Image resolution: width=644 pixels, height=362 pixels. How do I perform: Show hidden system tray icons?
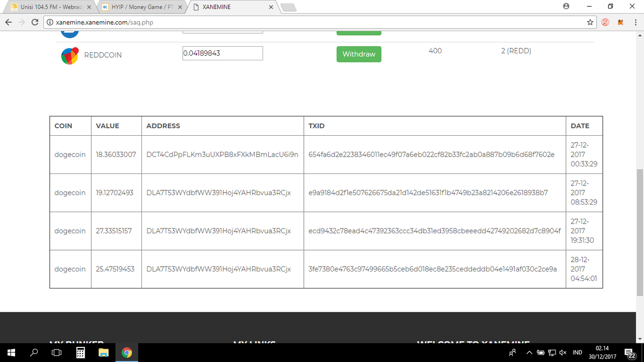(x=529, y=352)
